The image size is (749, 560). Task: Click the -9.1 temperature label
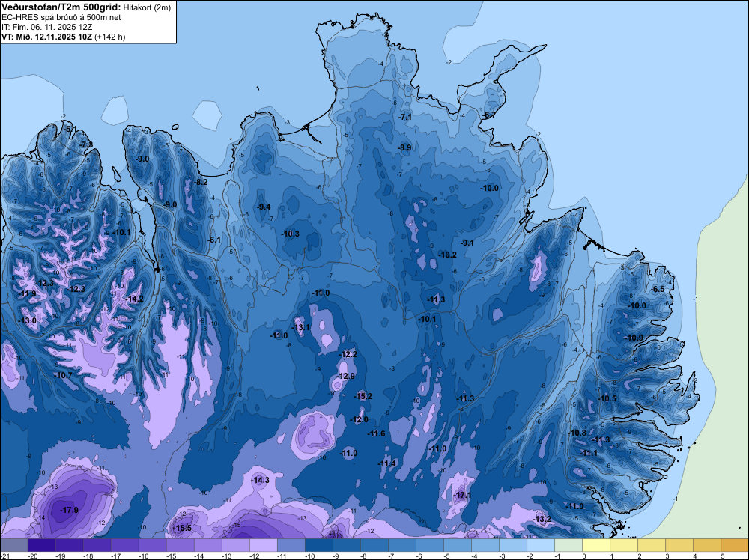tap(467, 243)
